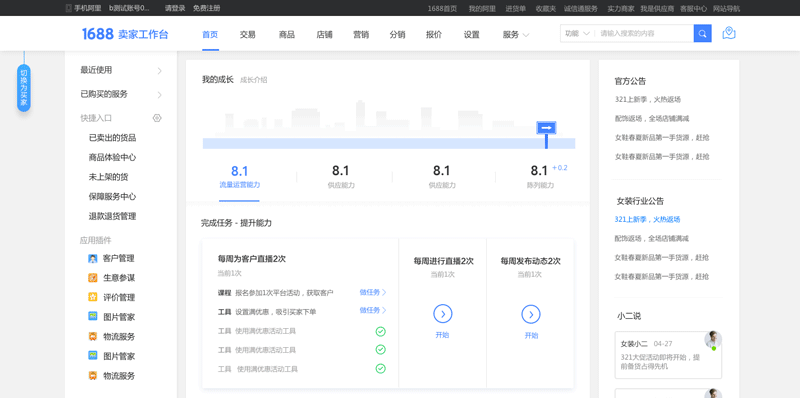Click circle arrow under 每周进行直播2次
This screenshot has height=398, width=800.
tap(443, 314)
